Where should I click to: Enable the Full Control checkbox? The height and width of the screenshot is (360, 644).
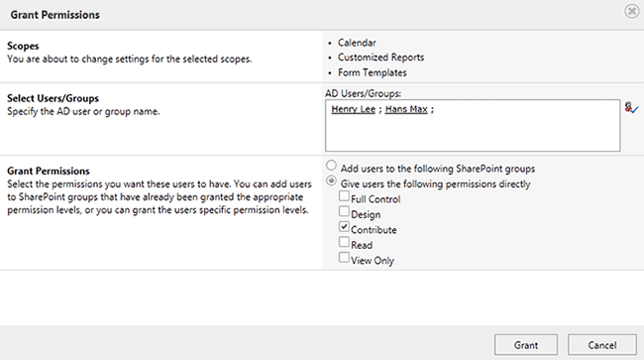(x=344, y=196)
